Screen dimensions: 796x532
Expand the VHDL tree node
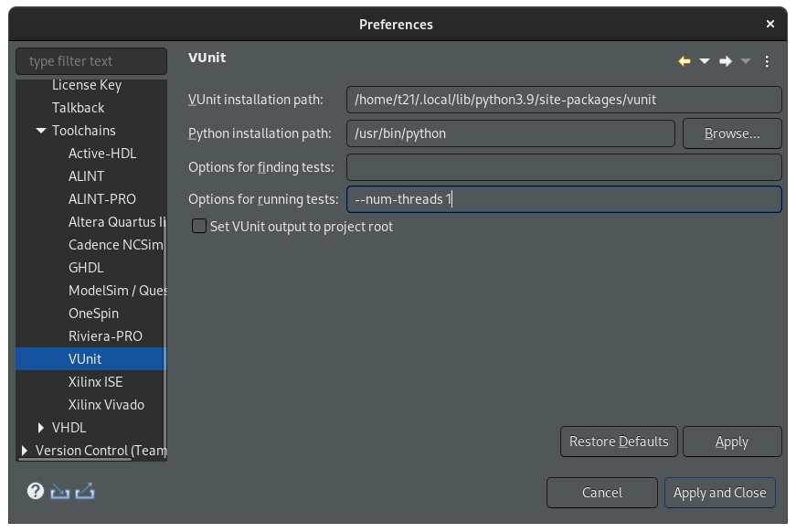[41, 428]
